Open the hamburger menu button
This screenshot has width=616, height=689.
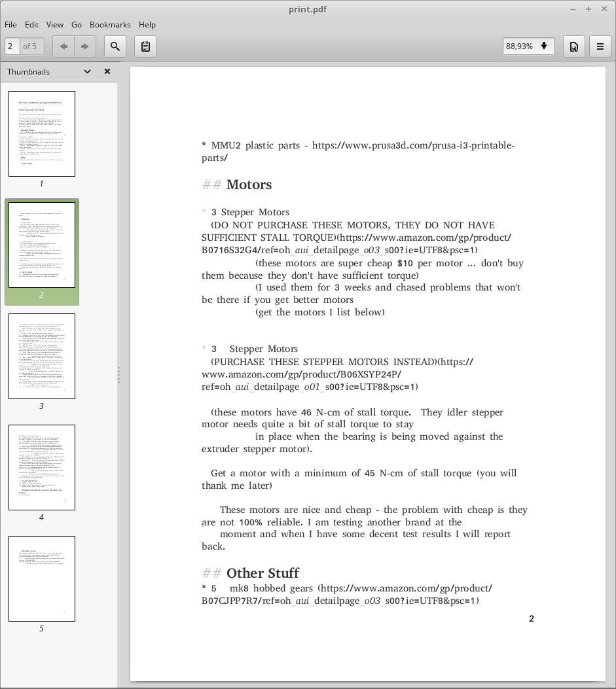click(600, 46)
